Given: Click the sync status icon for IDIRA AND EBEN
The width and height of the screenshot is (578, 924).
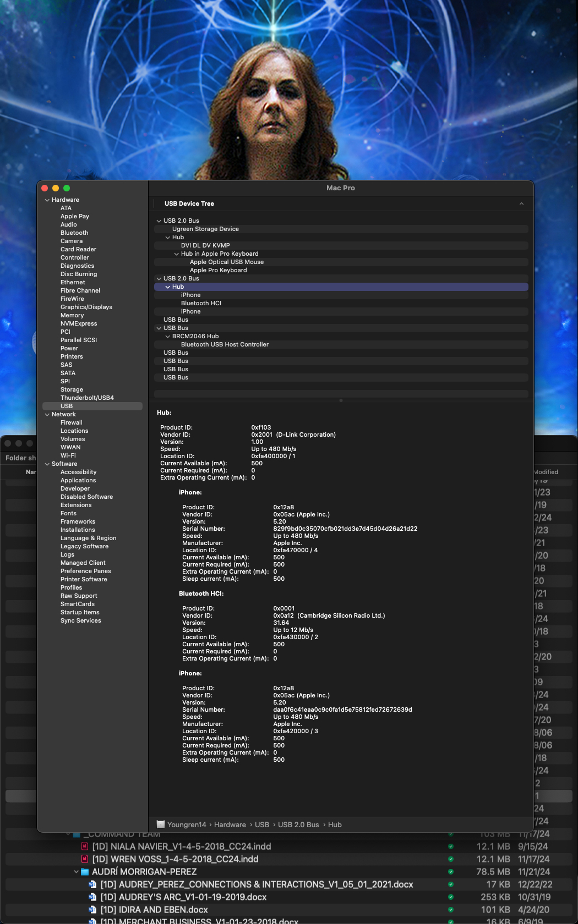Looking at the screenshot, I should point(451,910).
